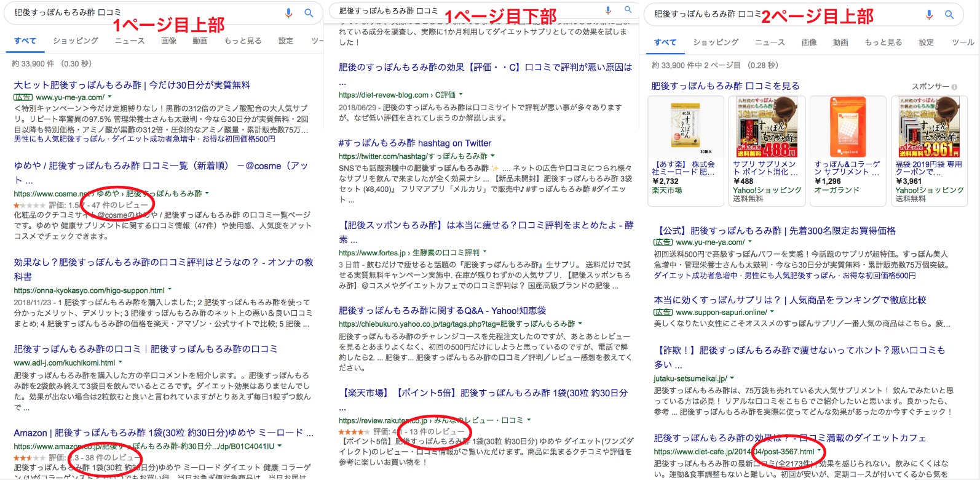Open the arrow menu beside onna-kyokasyo.com URL
Screen dimensions: 980x480
[170, 290]
